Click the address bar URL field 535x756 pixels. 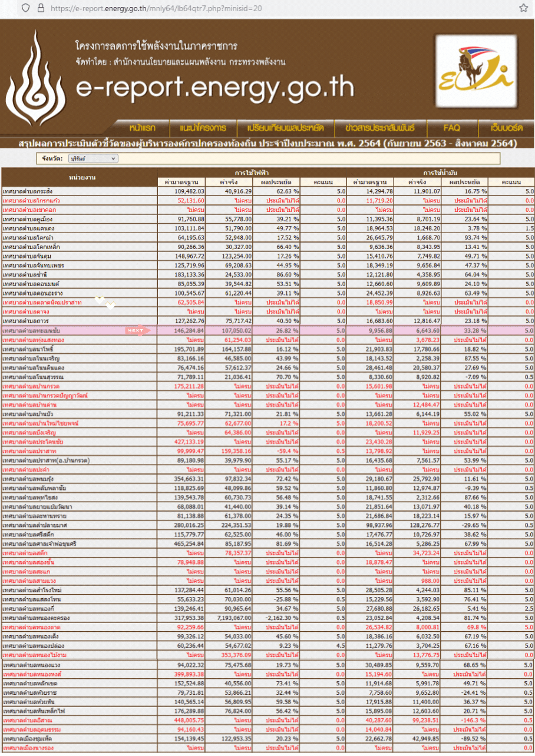pos(156,8)
